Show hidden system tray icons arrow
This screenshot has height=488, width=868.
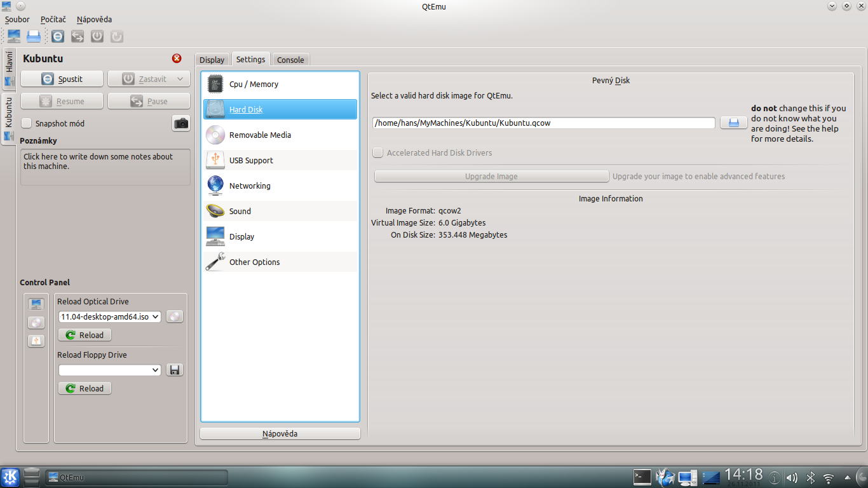coord(847,477)
